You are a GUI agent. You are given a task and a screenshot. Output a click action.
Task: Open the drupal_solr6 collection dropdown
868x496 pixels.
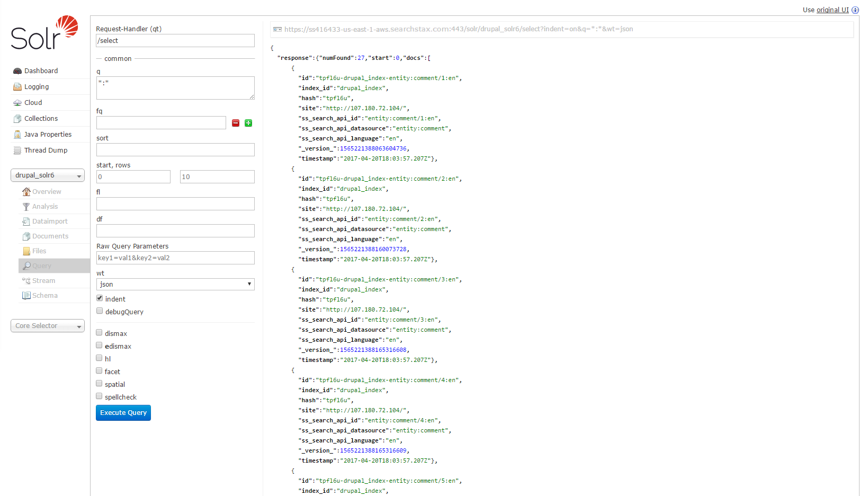coord(48,175)
